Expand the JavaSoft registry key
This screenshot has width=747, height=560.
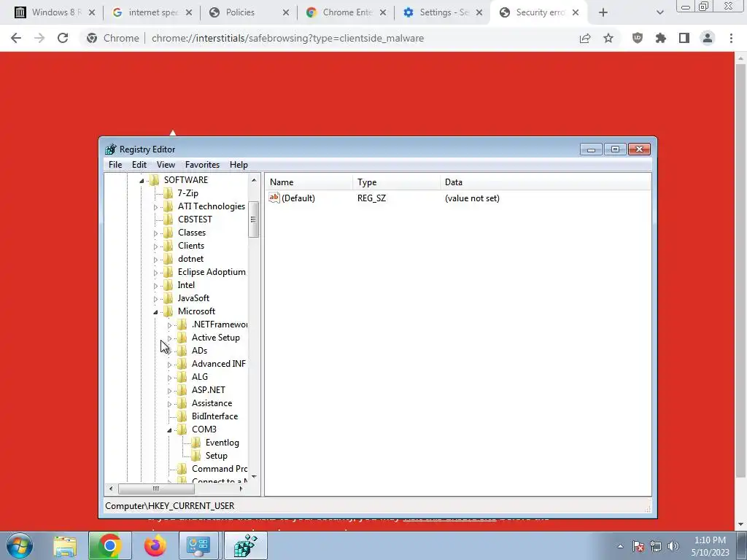pyautogui.click(x=155, y=299)
